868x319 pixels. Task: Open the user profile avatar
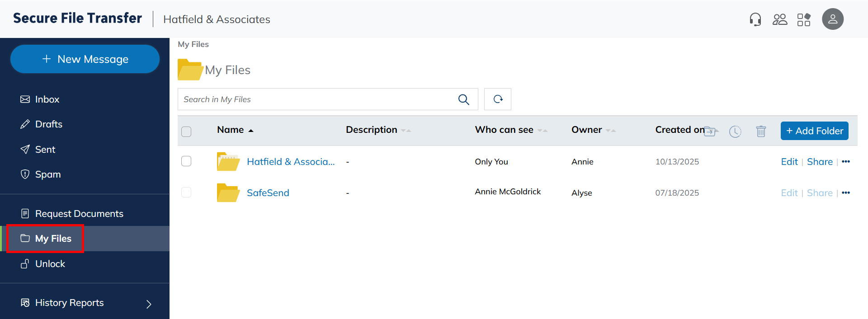coord(832,19)
